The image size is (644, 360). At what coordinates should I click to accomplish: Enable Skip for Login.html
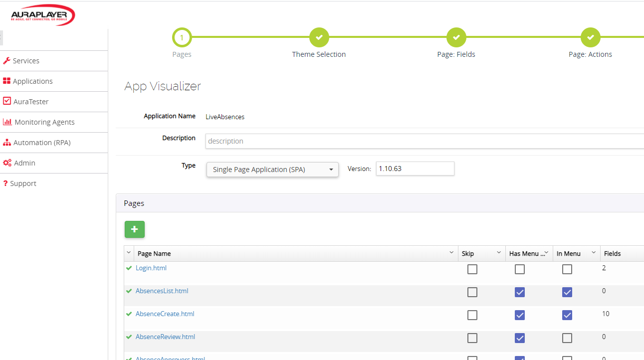472,269
